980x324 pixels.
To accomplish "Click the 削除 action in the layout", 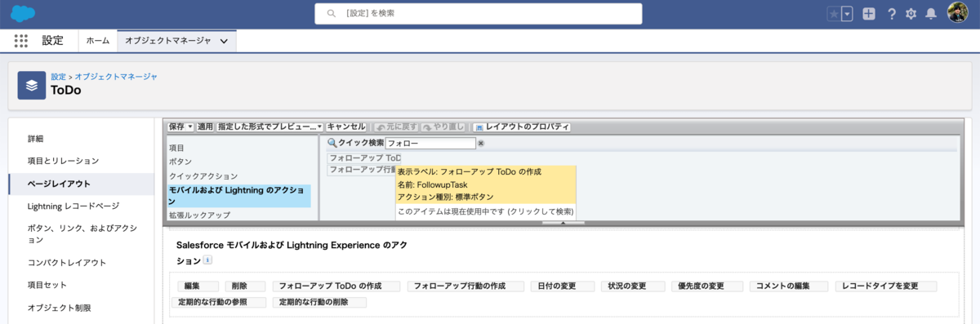I will pos(246,286).
